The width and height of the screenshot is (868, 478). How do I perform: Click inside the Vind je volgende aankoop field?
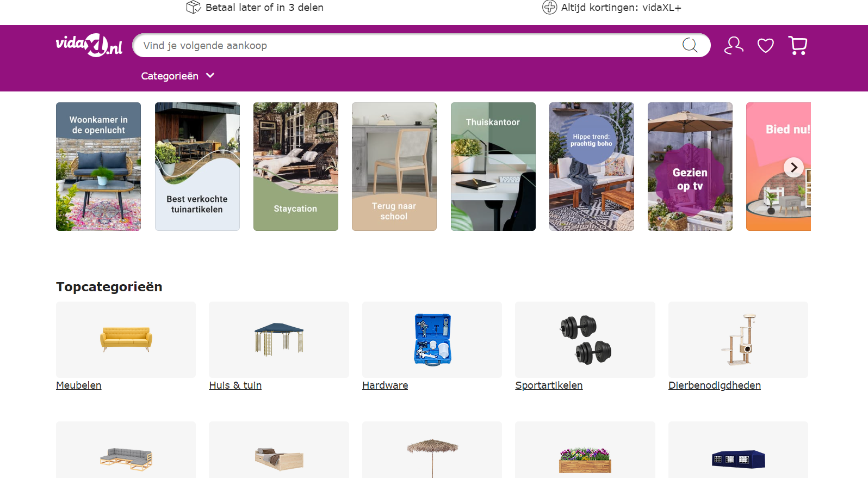pos(408,45)
